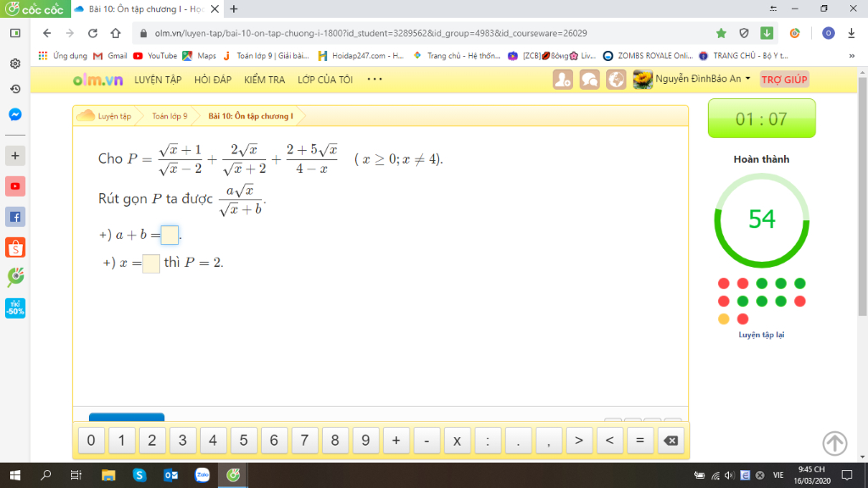
Task: Open Facebook from the sidebar
Action: [15, 217]
